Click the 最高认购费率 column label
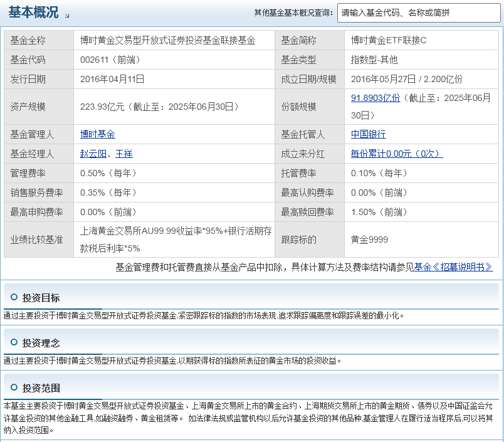Viewport: 504px width, 442px height. (308, 193)
